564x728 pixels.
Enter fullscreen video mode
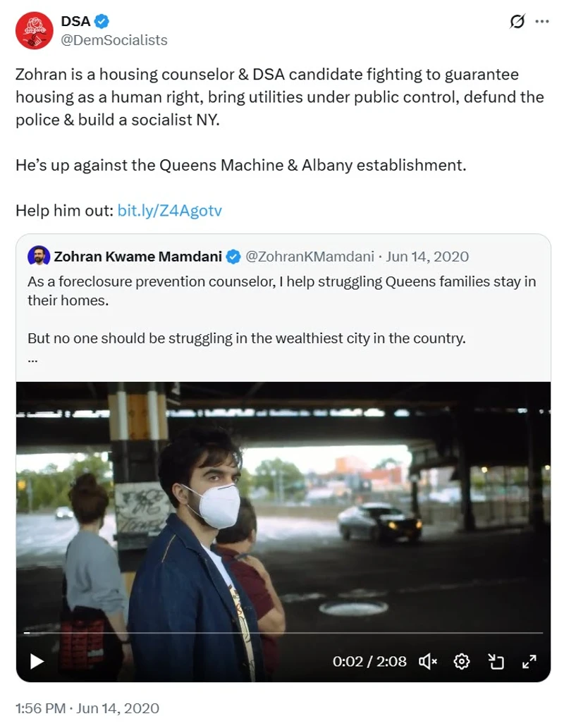pyautogui.click(x=529, y=661)
